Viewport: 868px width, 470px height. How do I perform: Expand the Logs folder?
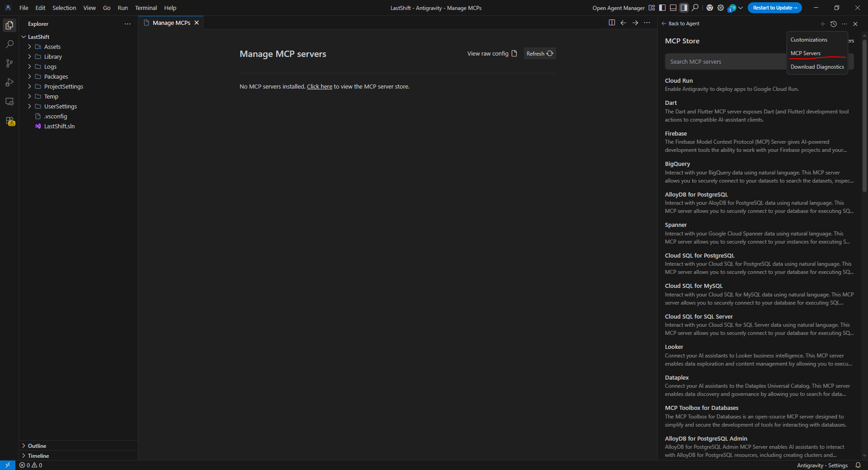(x=29, y=66)
